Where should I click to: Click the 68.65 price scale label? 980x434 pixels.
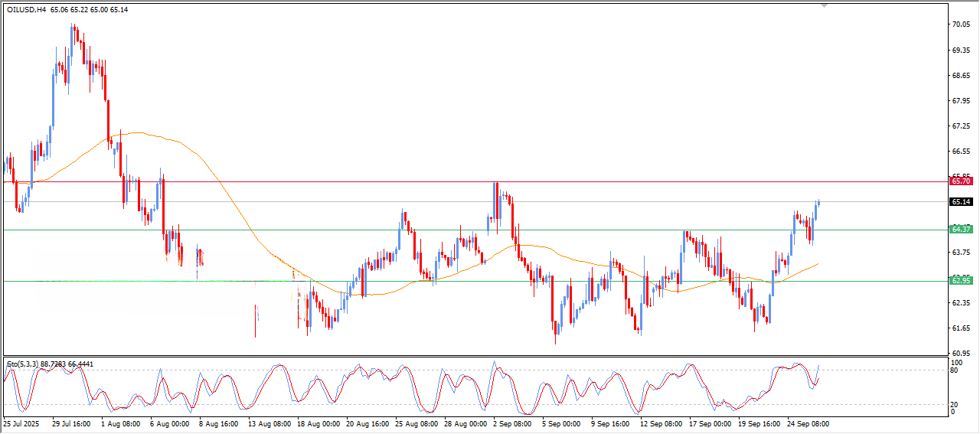[x=960, y=76]
